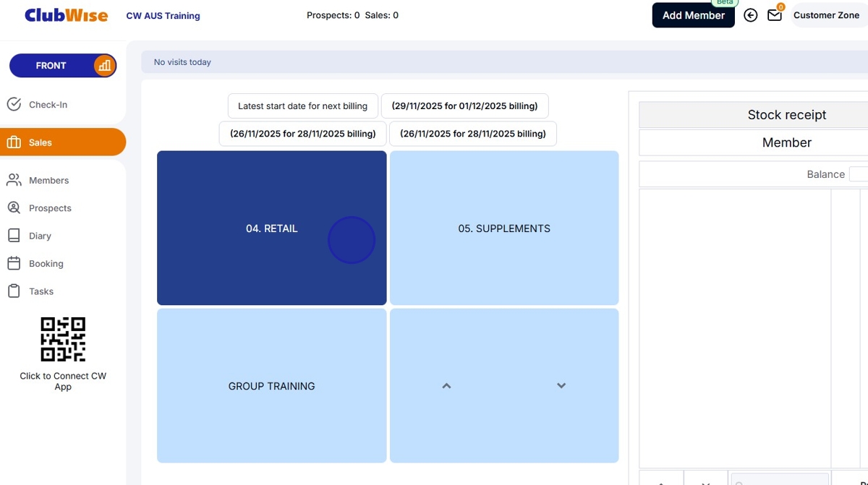868x485 pixels.
Task: Click the No visits today banner
Action: 505,62
